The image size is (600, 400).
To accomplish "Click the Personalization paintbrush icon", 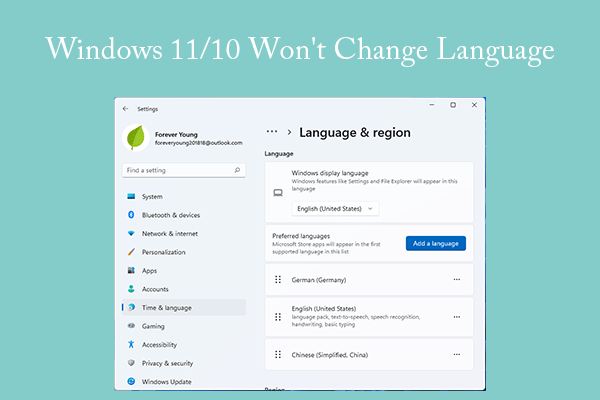I will [x=131, y=252].
